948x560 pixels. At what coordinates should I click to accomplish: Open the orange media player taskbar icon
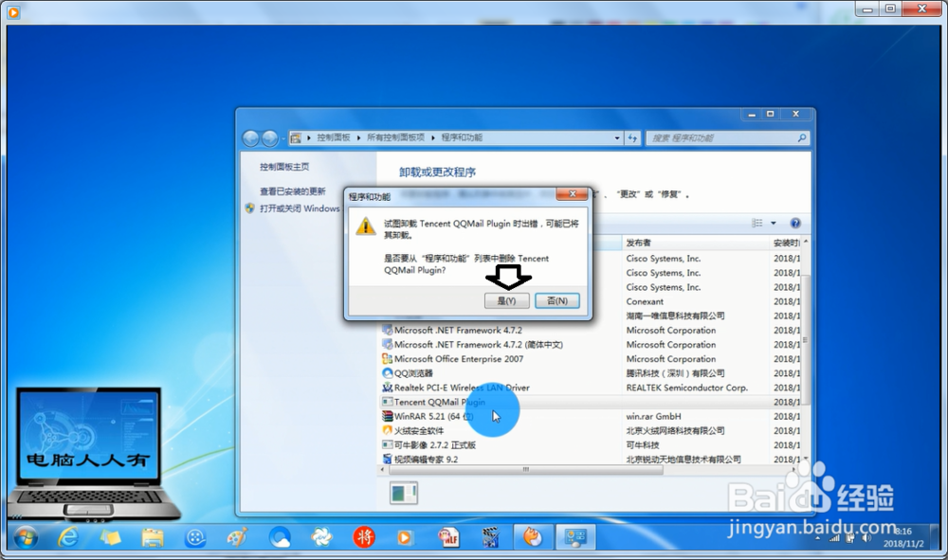pyautogui.click(x=405, y=537)
